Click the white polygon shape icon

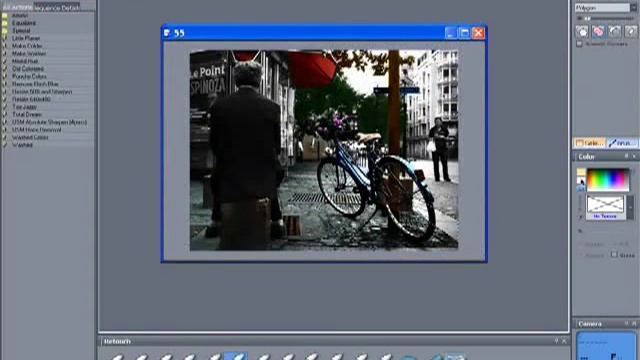pos(582,31)
